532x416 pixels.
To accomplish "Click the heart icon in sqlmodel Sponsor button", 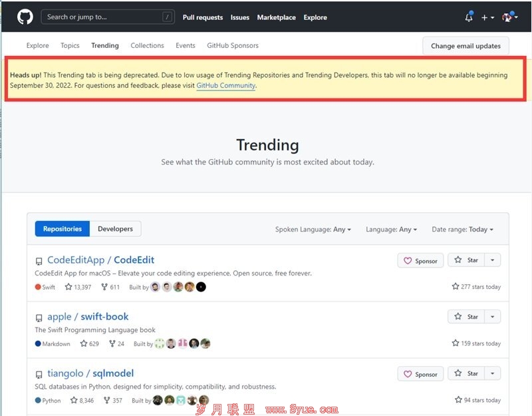I will (408, 374).
